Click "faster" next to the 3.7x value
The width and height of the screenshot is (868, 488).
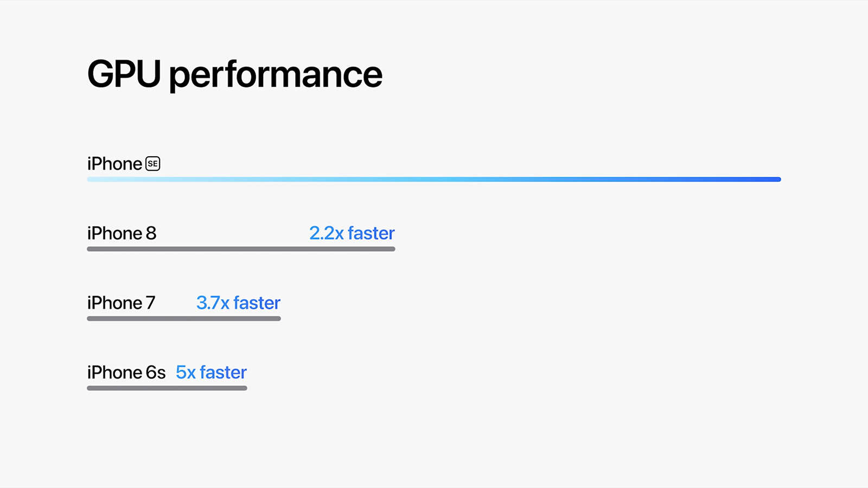click(x=257, y=303)
